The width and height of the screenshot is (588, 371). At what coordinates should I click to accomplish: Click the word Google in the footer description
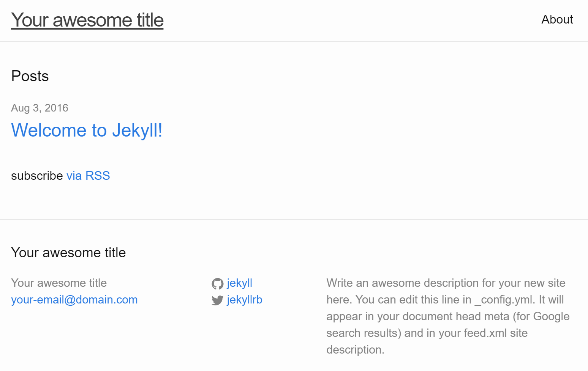pyautogui.click(x=551, y=316)
